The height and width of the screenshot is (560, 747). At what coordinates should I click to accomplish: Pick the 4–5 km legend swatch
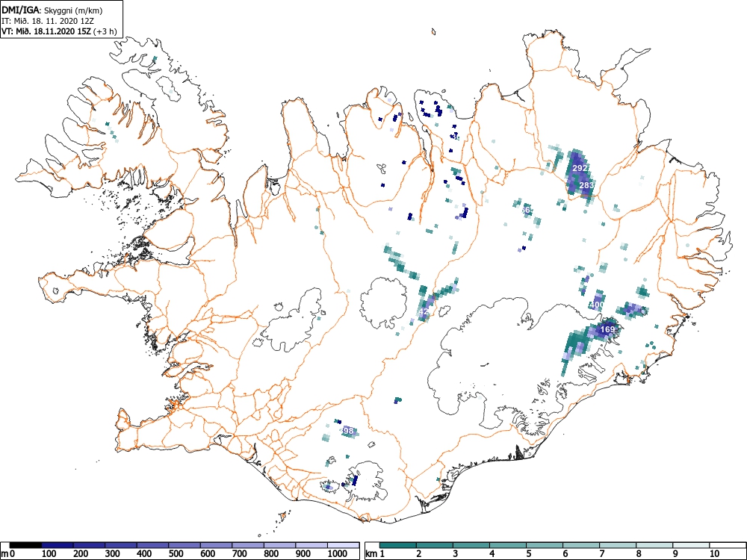coord(508,545)
